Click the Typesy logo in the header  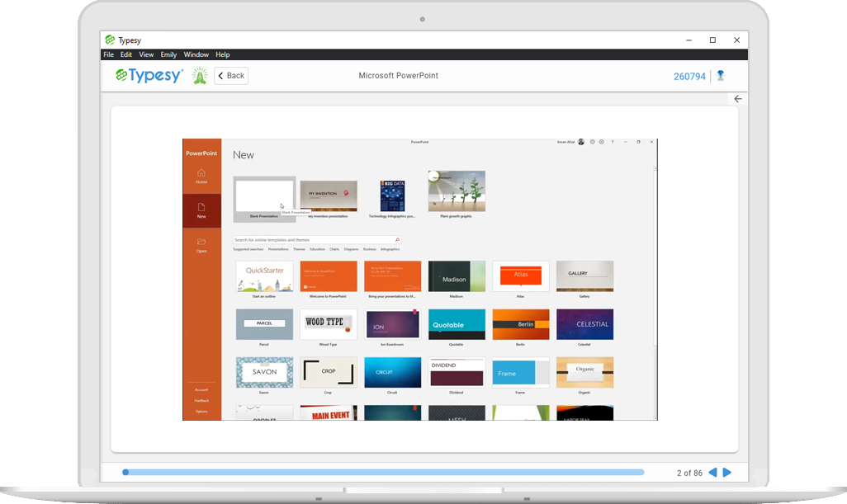click(x=149, y=76)
